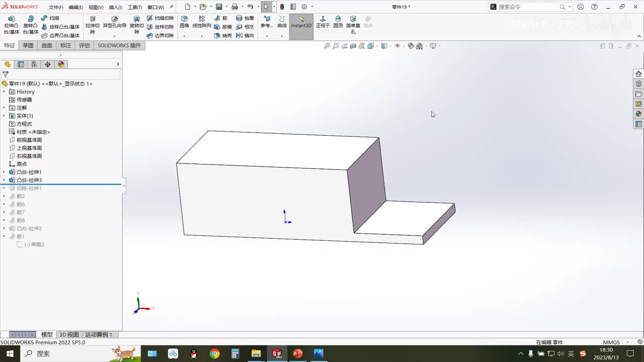Toggle the feature tree filter icon
The height and width of the screenshot is (362, 644).
tap(6, 74)
